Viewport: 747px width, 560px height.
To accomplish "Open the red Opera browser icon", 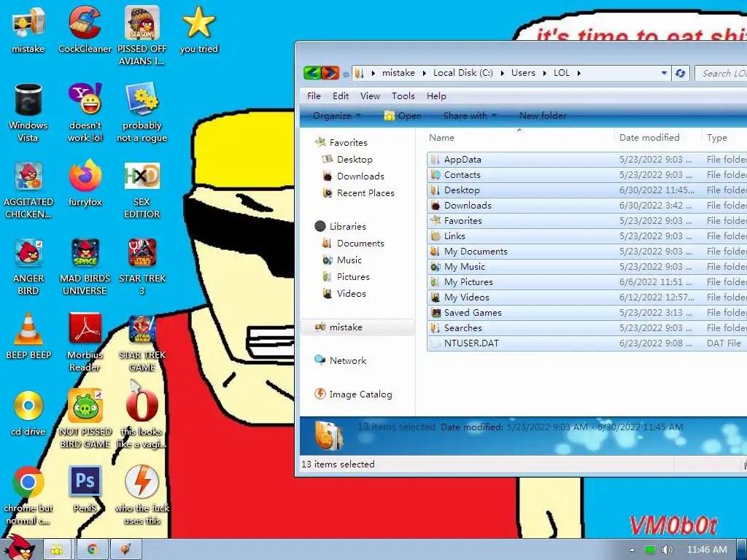I will tap(142, 419).
